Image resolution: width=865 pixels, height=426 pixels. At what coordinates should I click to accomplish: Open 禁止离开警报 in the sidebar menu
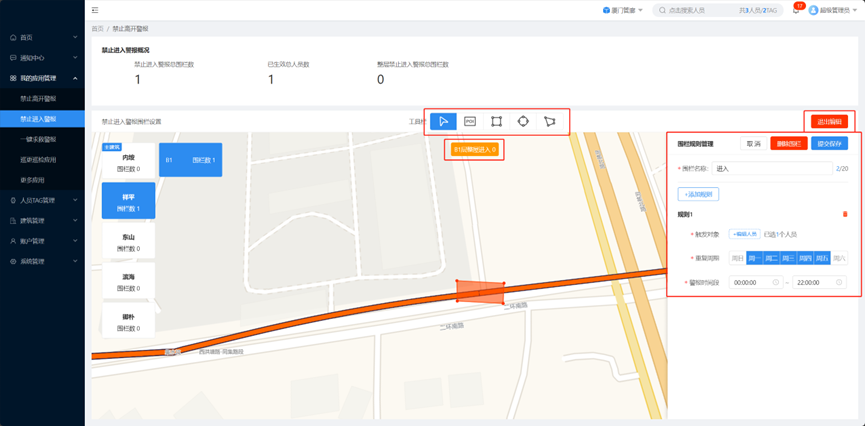[x=38, y=99]
